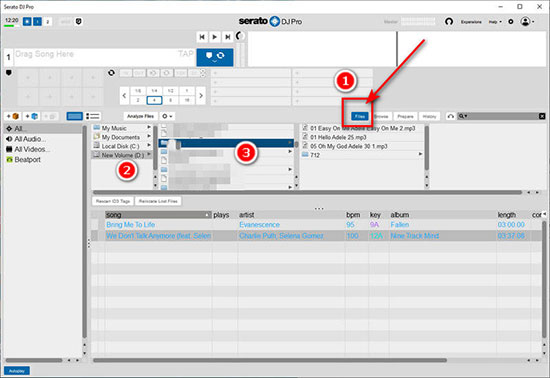The width and height of the screenshot is (550, 378).
Task: Open the History tab
Action: coord(429,116)
